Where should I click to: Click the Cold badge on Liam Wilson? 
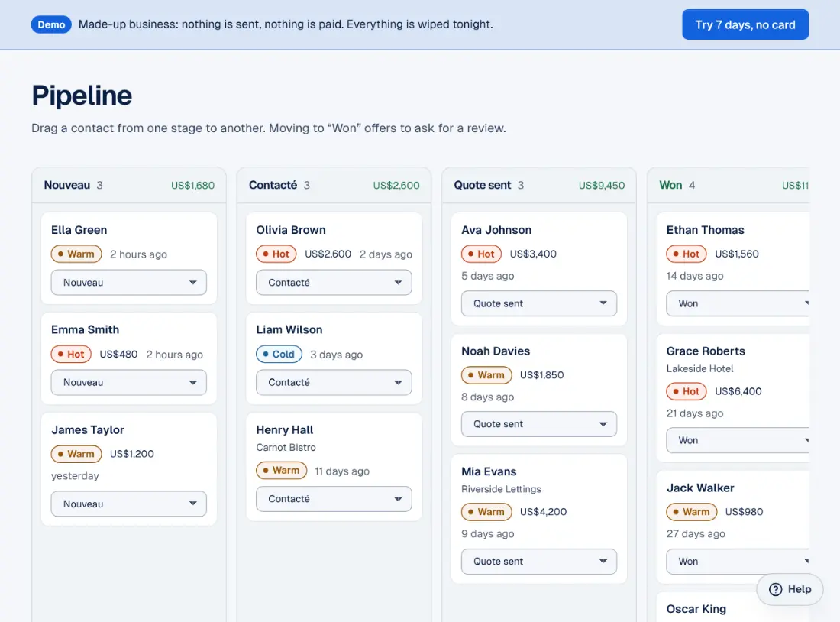click(279, 355)
